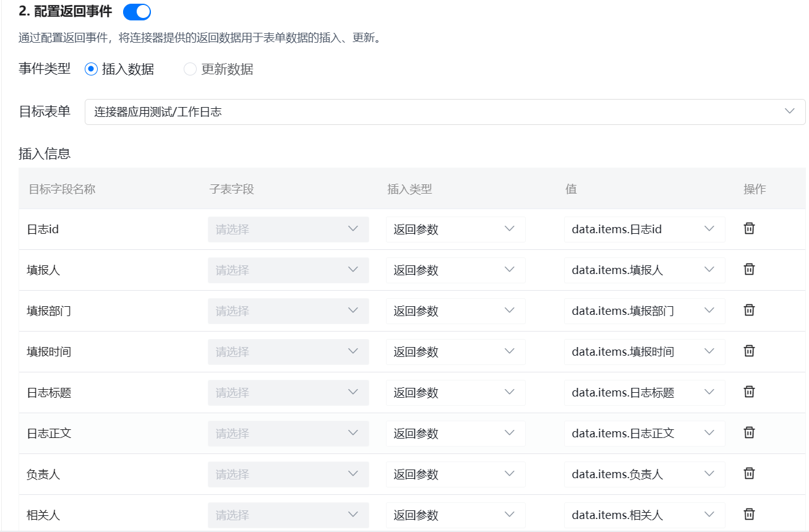The image size is (809, 532).
Task: Click the 相关人 target field name
Action: click(x=43, y=515)
